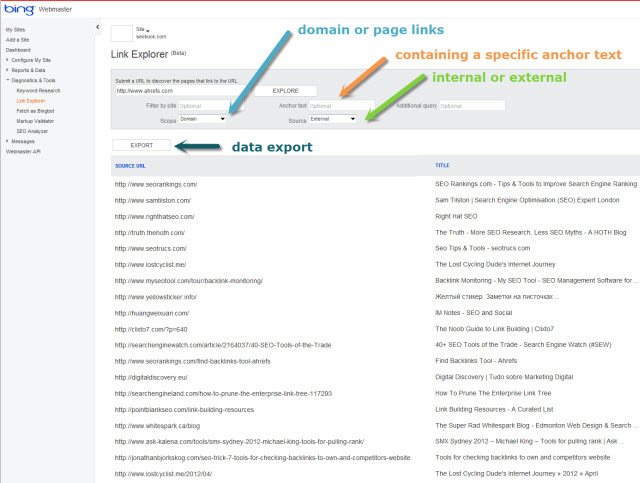Collapse Diagnostics & Tools
The image size is (640, 483).
click(x=33, y=80)
